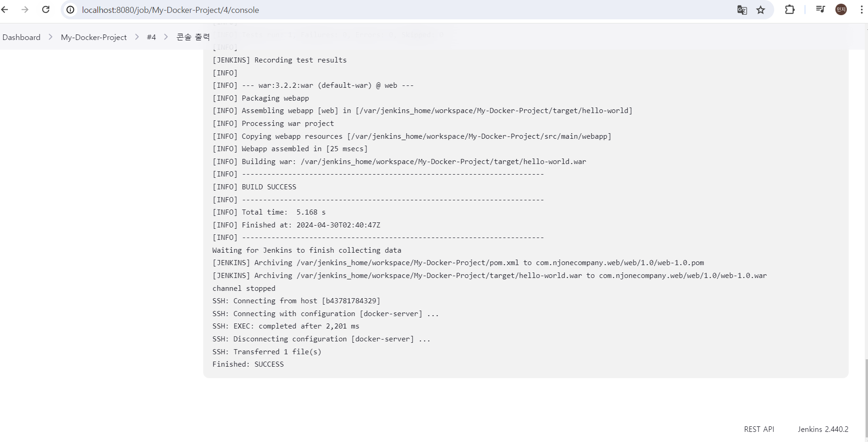Open the browser extensions puzzle icon

(789, 10)
